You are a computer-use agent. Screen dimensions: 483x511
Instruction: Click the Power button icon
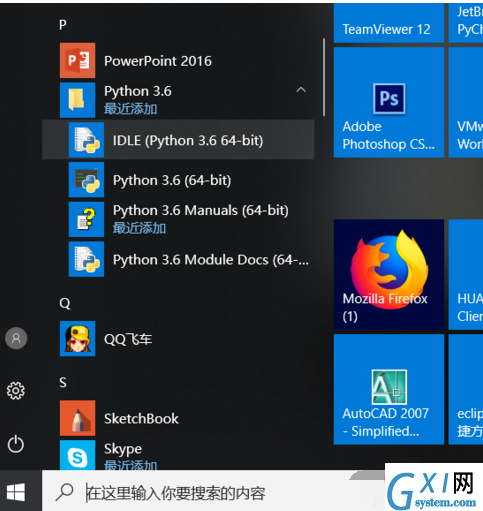pos(16,444)
